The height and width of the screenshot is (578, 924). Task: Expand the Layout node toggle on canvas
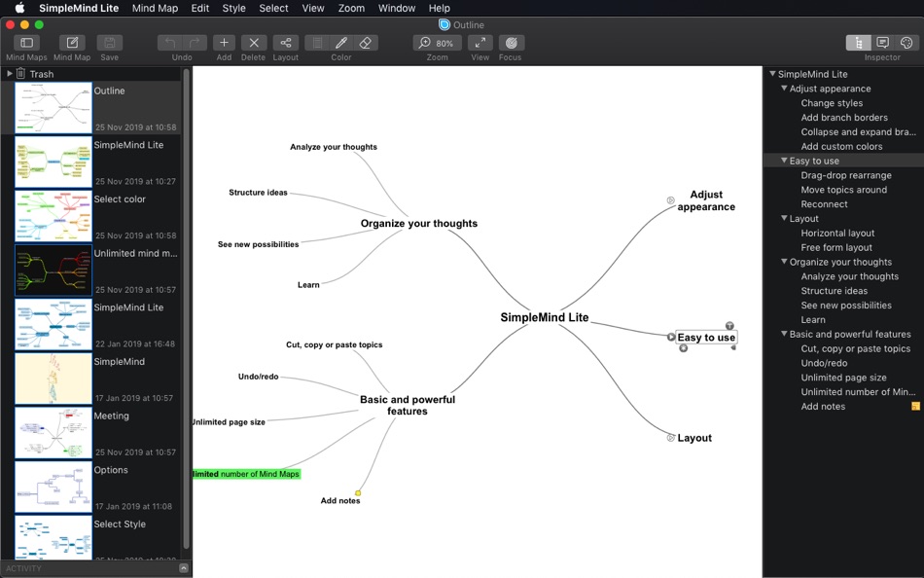click(x=670, y=438)
